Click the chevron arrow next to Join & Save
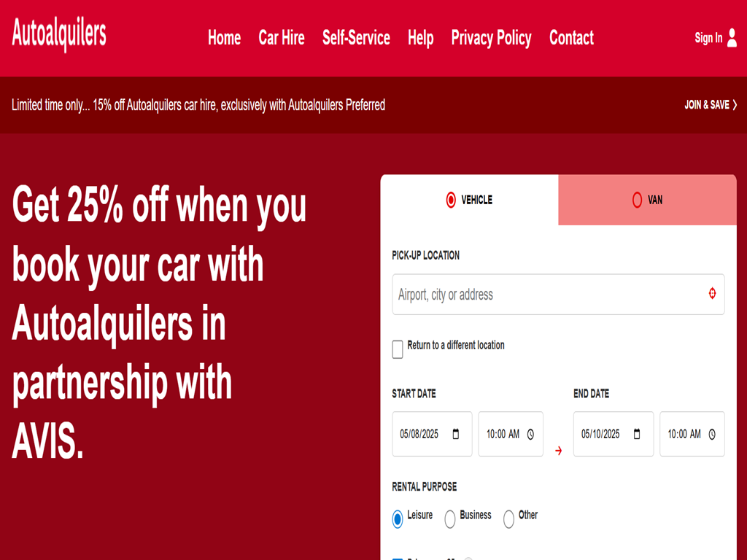747x560 pixels. pos(735,105)
